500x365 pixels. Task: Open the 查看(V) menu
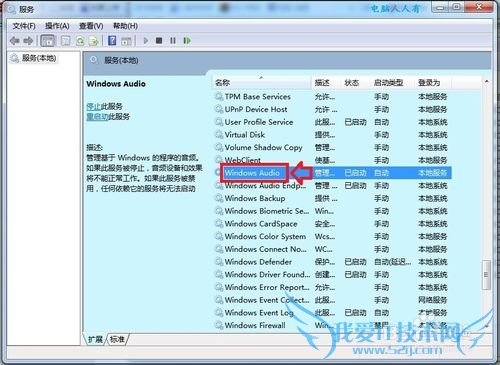pos(91,26)
